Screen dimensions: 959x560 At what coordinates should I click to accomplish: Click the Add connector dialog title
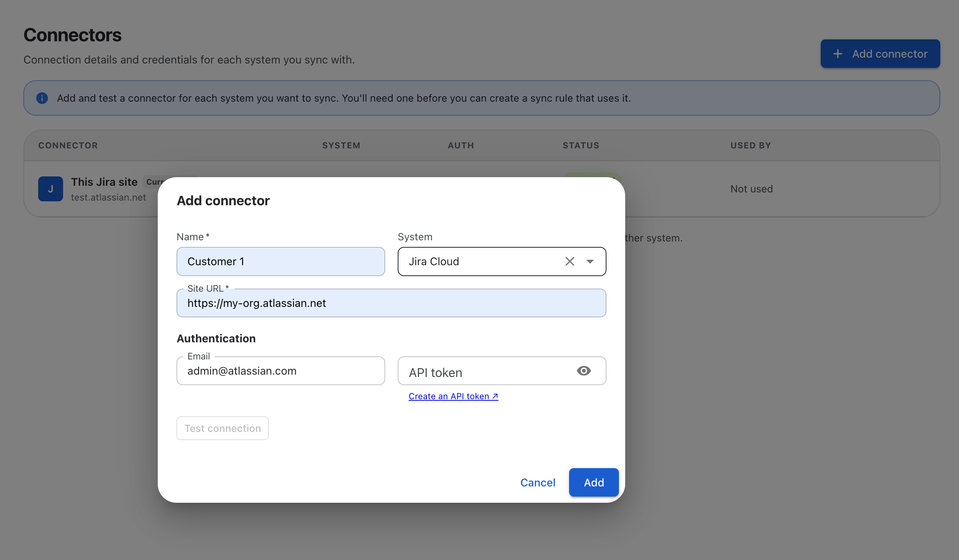223,201
